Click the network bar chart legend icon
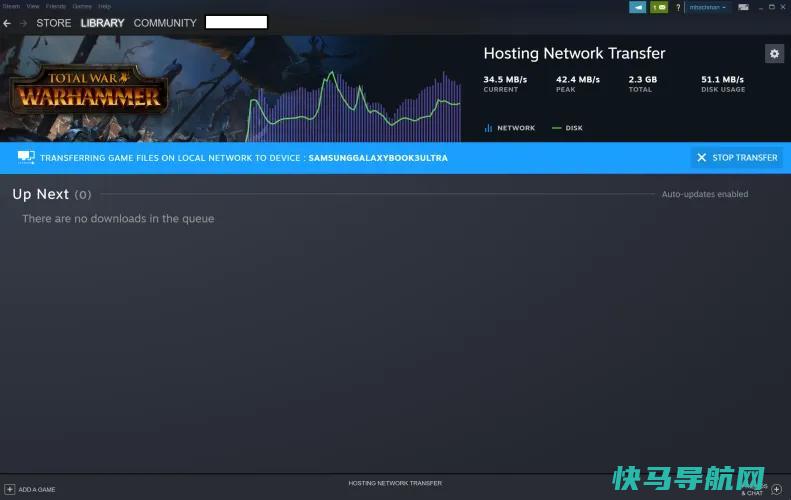The height and width of the screenshot is (500, 791). 488,128
